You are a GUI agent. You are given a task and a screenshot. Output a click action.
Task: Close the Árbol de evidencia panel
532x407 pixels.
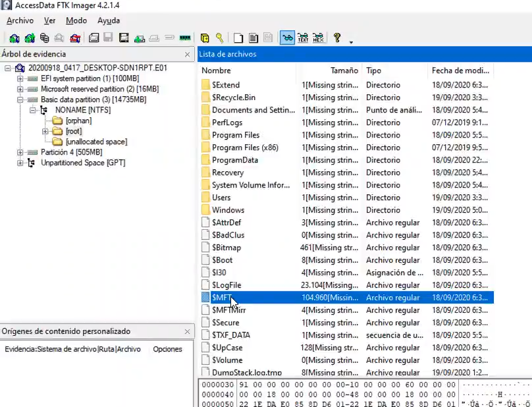pyautogui.click(x=187, y=54)
